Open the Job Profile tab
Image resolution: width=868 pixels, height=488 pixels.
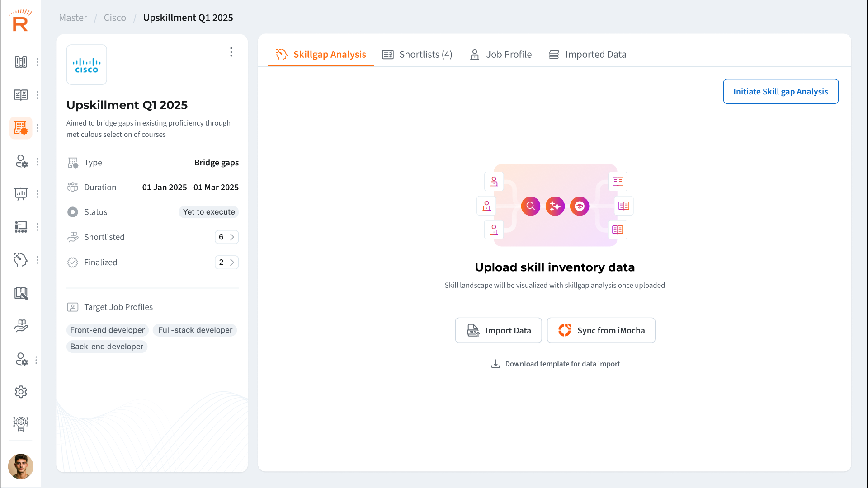[x=501, y=55]
